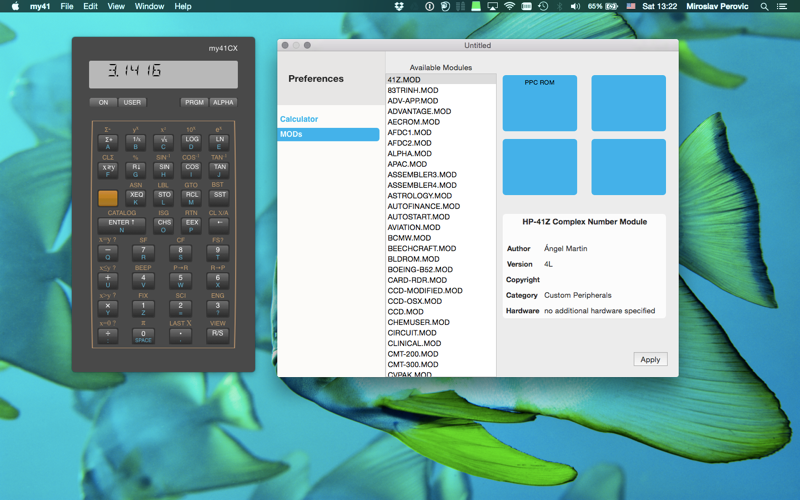Open the Wi-Fi status menu
Screen dimensions: 800x500
[x=509, y=6]
